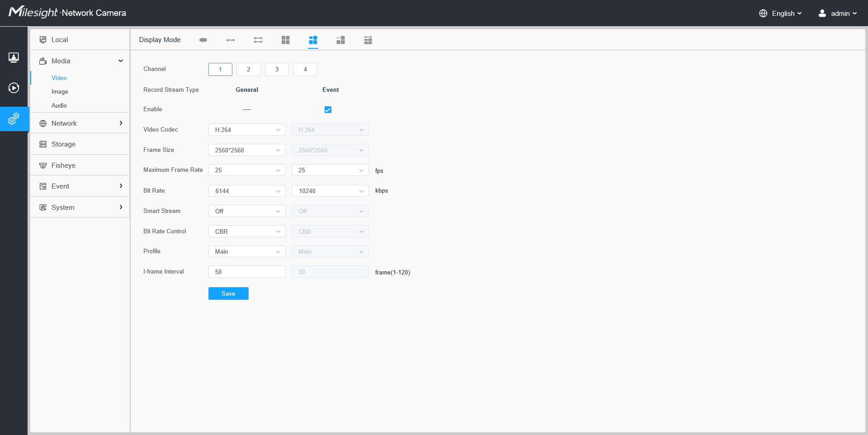Click the Save button

tap(228, 293)
